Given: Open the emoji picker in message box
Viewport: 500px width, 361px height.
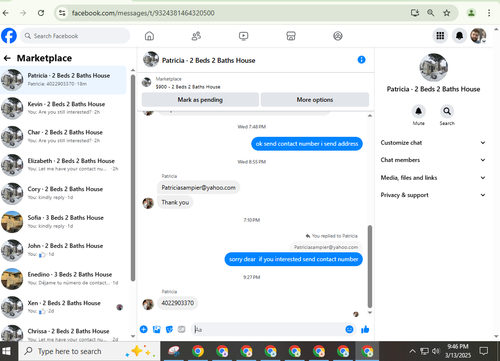Looking at the screenshot, I should point(349,329).
